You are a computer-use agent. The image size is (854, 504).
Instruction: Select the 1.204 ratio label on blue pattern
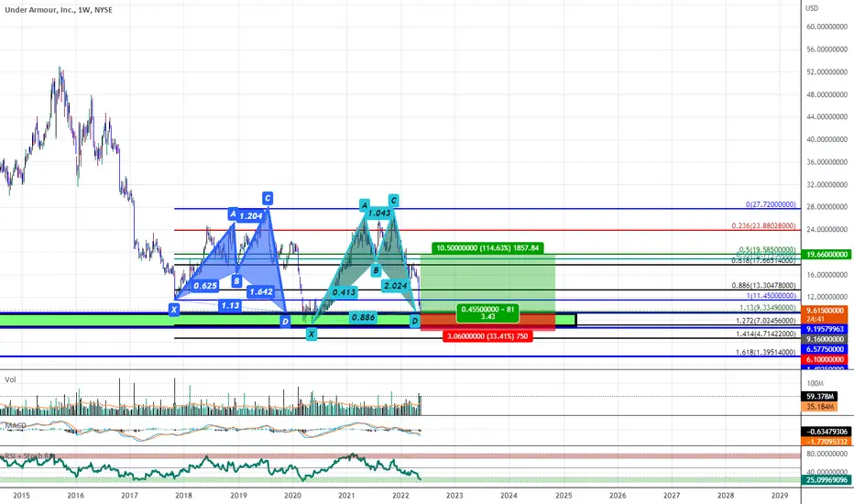pos(251,215)
